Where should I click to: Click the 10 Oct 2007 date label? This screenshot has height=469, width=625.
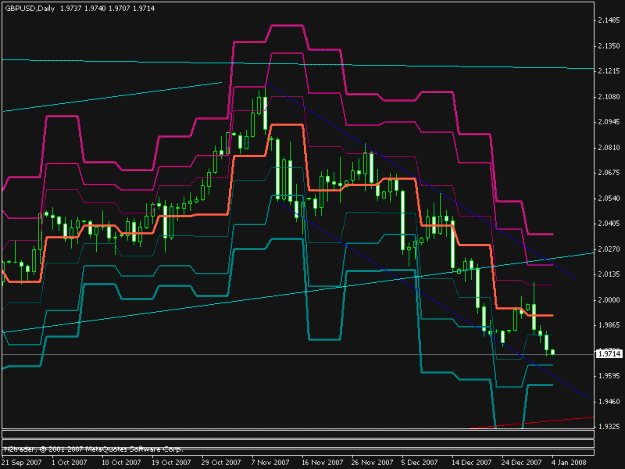(121, 462)
